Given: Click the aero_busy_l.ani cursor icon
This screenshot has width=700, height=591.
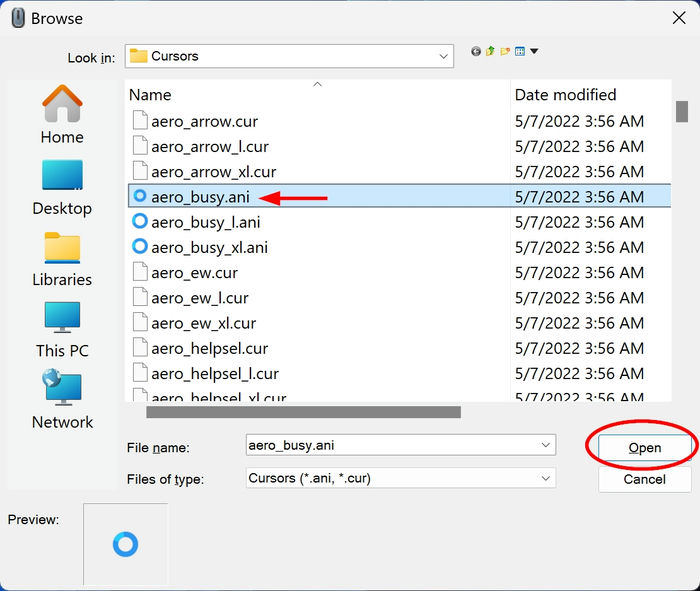Looking at the screenshot, I should click(x=140, y=221).
